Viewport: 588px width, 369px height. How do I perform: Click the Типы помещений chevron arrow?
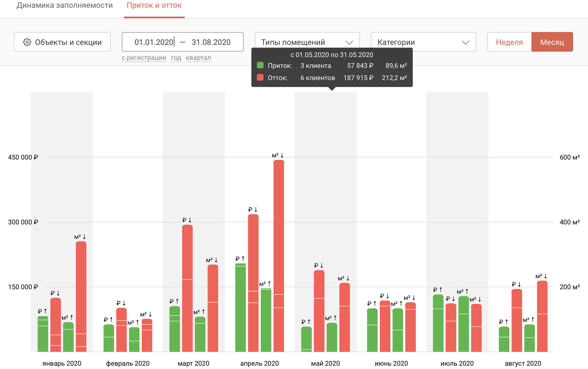349,42
